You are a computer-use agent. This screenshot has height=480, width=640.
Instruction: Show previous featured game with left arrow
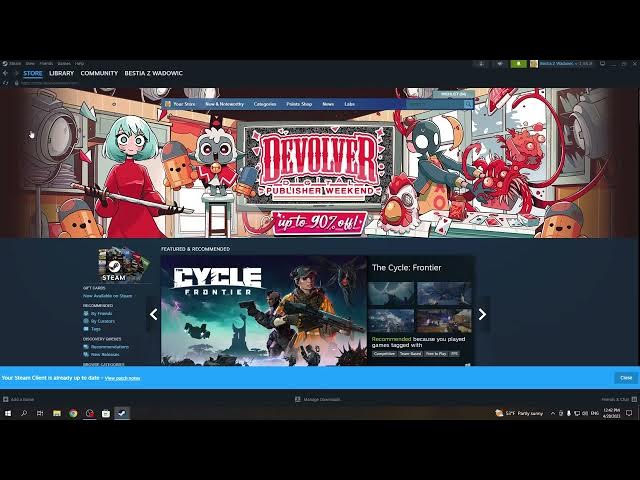(153, 314)
